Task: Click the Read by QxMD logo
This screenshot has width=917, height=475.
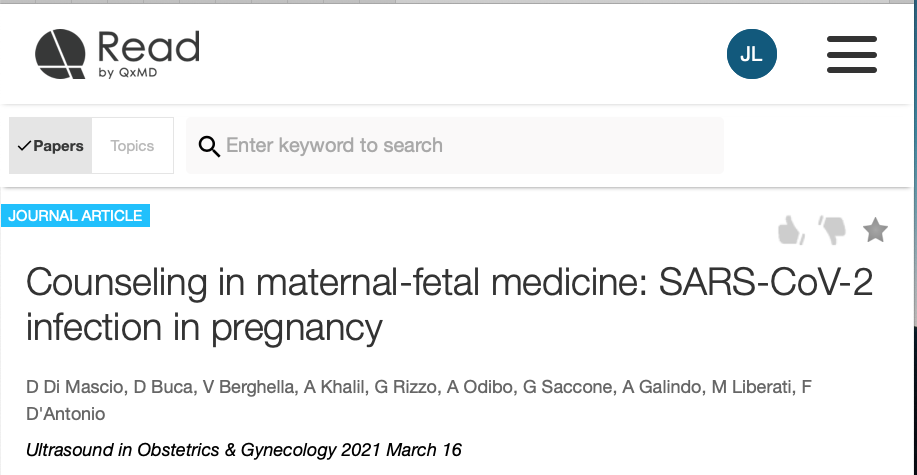Action: click(117, 54)
